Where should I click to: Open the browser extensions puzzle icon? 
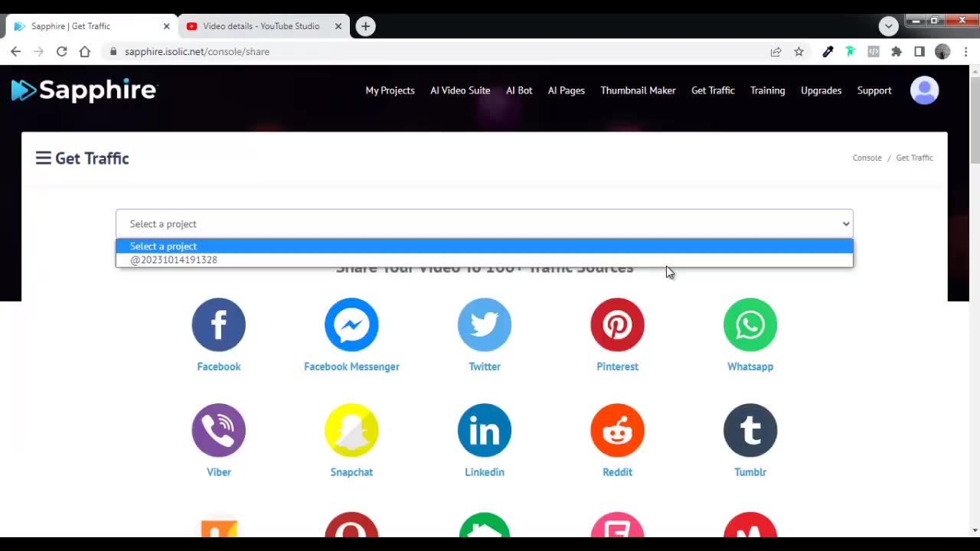tap(897, 51)
